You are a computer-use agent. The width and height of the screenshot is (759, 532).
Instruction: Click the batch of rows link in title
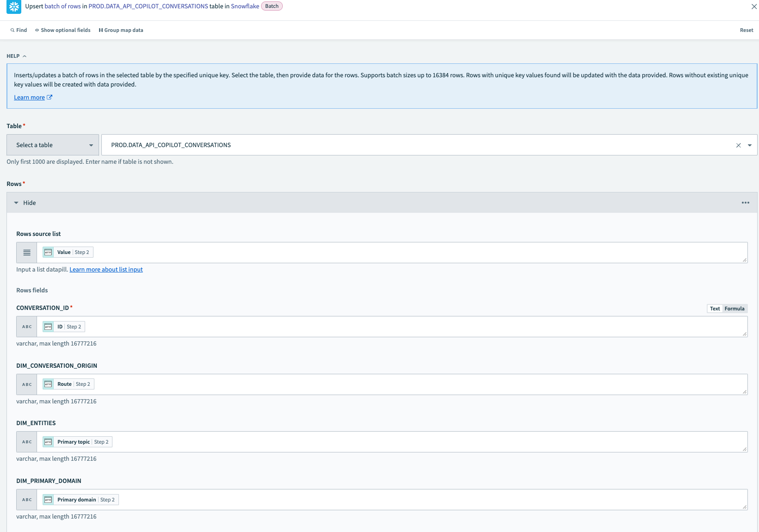click(62, 6)
